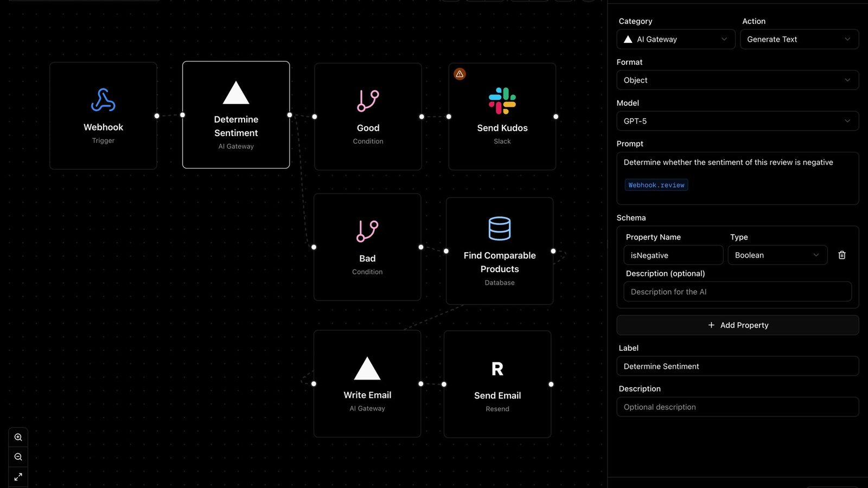
Task: Edit the isNegative property name field
Action: click(673, 255)
